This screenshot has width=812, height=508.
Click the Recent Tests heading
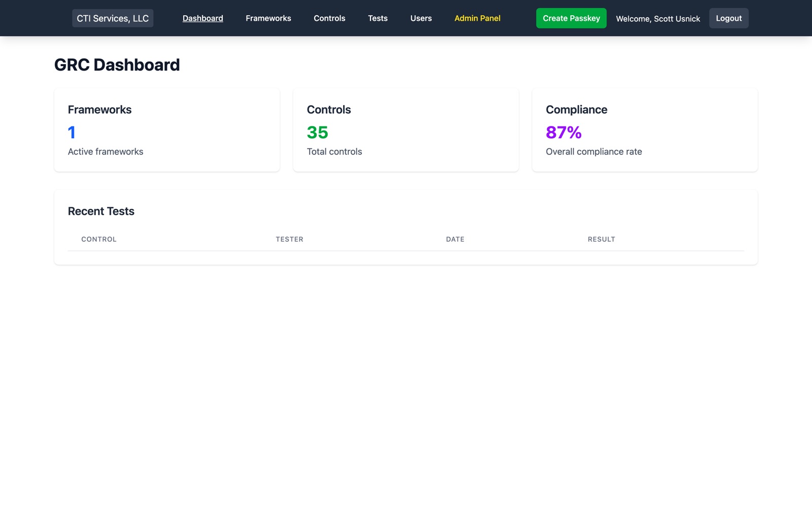coord(101,211)
